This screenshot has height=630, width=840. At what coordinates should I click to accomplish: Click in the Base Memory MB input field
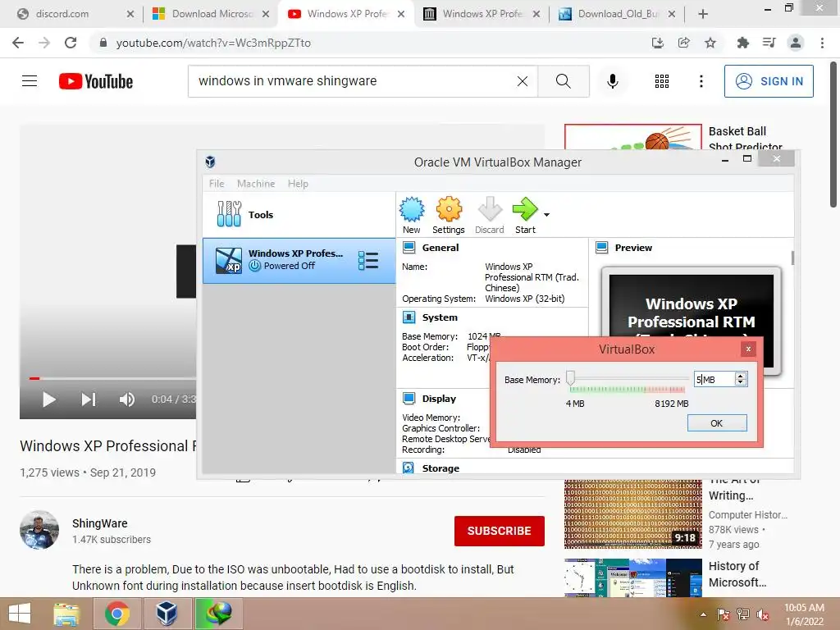pos(714,379)
